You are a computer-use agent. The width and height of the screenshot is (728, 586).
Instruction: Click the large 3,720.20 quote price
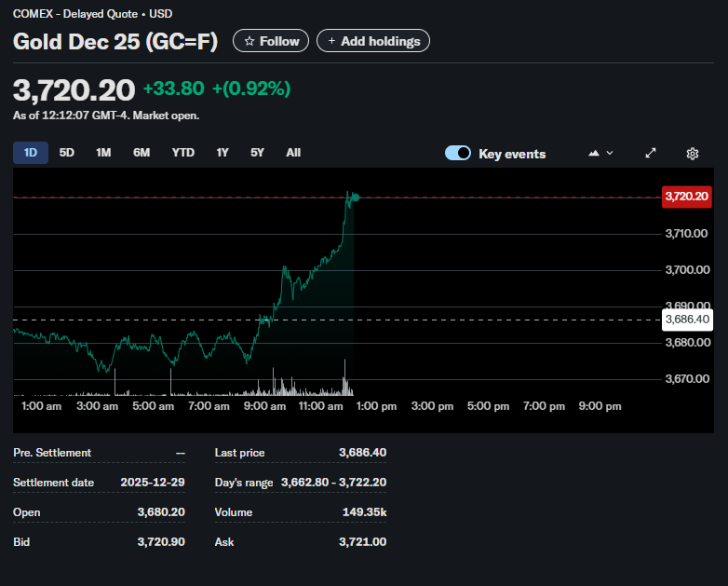(x=74, y=90)
